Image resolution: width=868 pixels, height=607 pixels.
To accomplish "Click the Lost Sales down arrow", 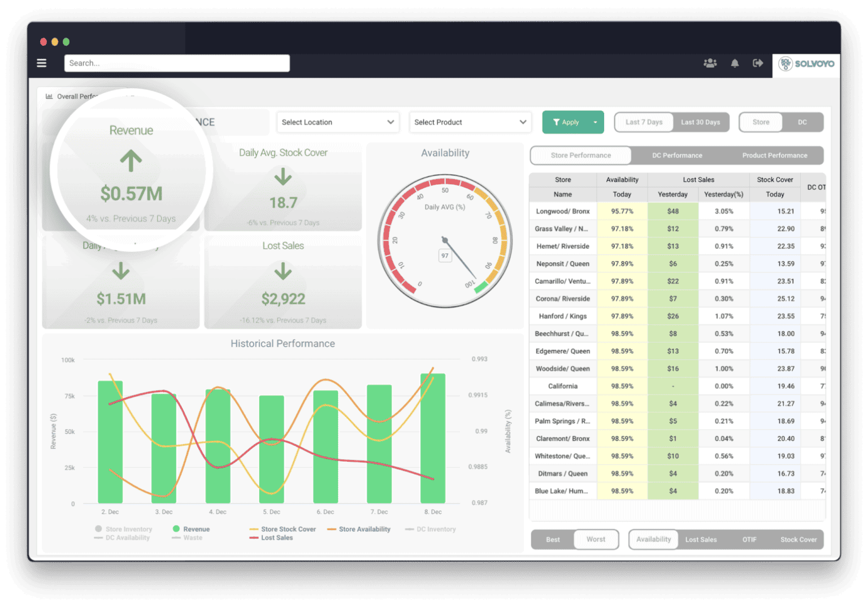I will click(x=283, y=272).
